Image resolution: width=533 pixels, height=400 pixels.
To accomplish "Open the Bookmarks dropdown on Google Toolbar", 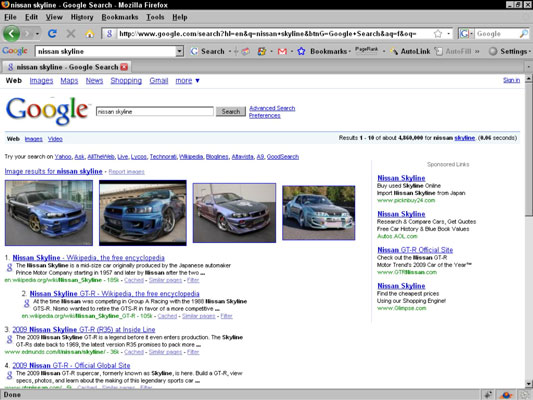I will tap(349, 52).
